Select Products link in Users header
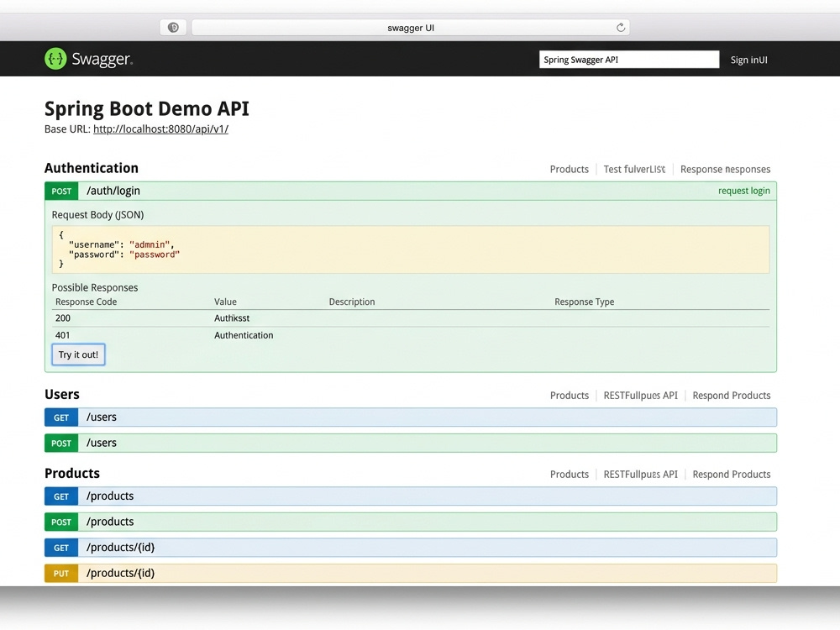The width and height of the screenshot is (840, 630). pos(569,396)
